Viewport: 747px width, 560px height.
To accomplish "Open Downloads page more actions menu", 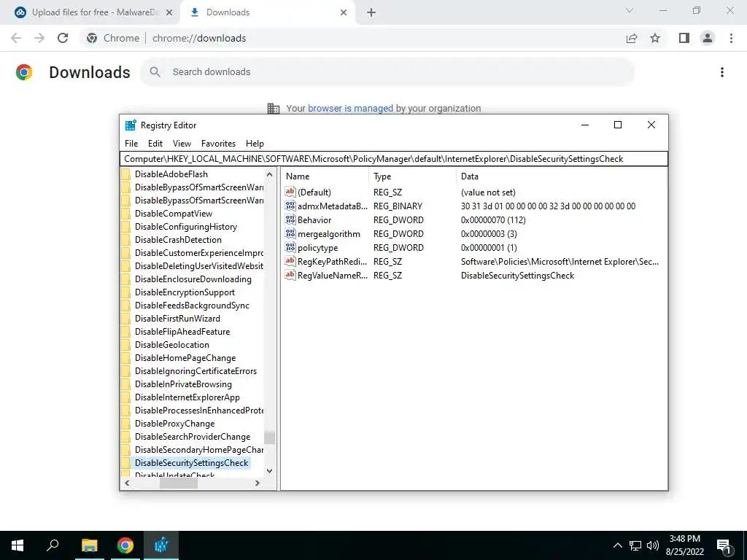I will 722,72.
